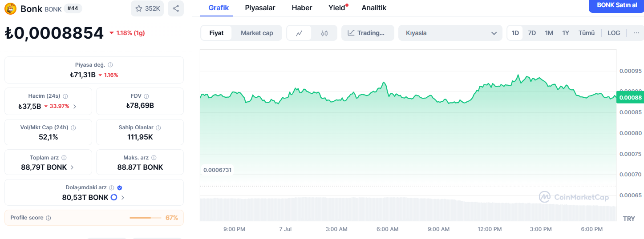Click the verified badge next to Dolaşımdaki arz
Screen dimensions: 644x239
[x=119, y=187]
